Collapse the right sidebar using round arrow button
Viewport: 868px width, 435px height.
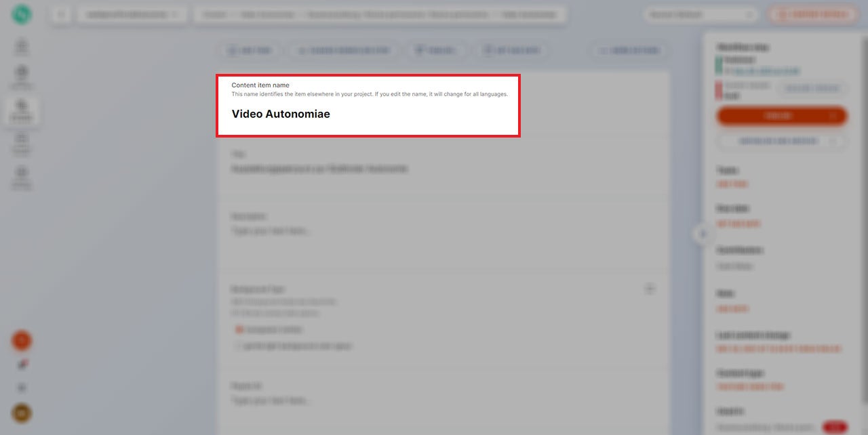point(703,234)
